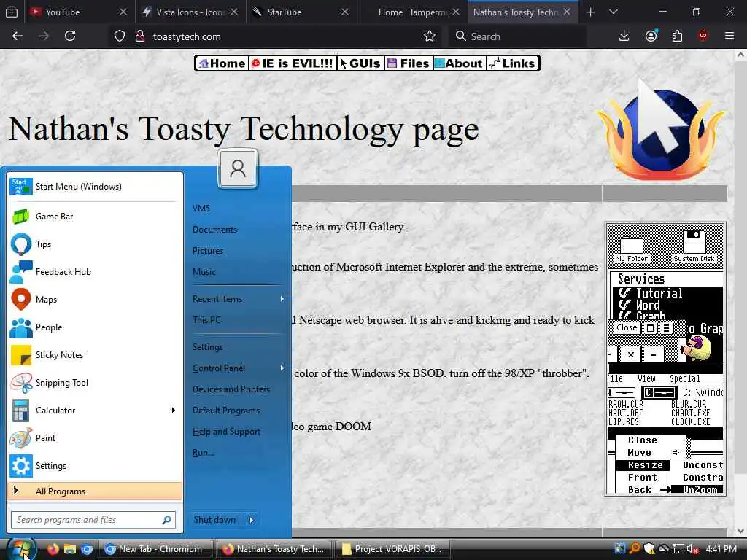
Task: Launch Chromium from the quick launch bar
Action: click(x=87, y=549)
